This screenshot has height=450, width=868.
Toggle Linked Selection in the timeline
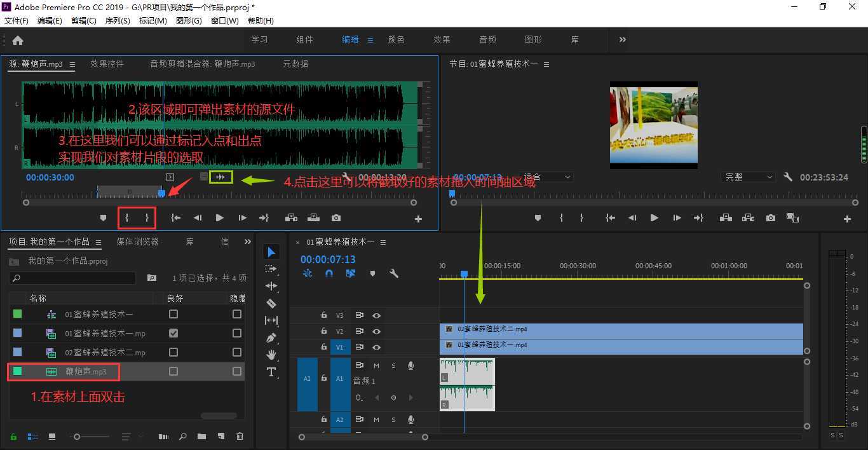351,273
